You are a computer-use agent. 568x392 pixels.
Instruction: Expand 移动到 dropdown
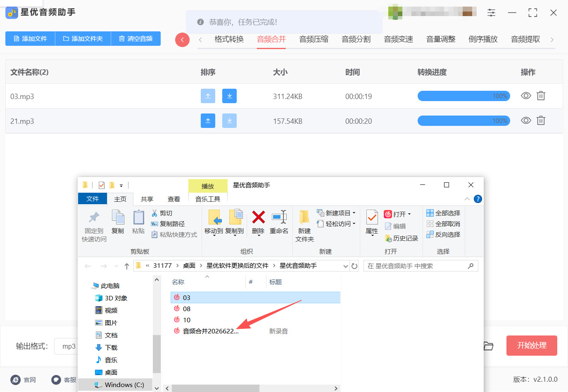(214, 236)
